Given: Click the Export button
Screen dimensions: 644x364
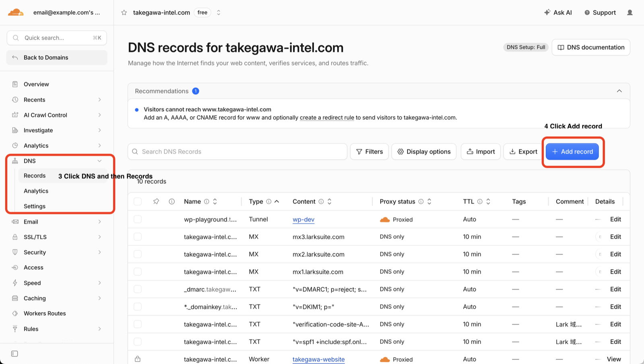Looking at the screenshot, I should click(523, 152).
